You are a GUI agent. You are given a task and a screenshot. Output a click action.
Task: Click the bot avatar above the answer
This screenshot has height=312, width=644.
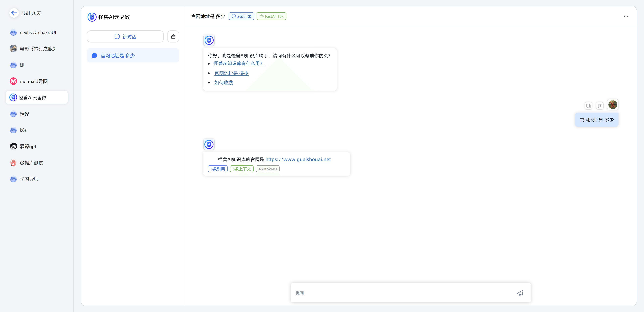tap(209, 144)
